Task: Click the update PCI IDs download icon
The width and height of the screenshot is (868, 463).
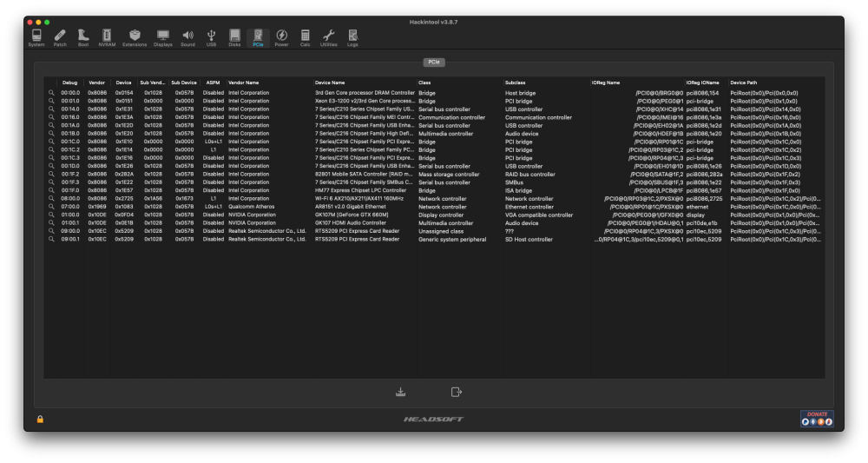Action: coord(400,392)
